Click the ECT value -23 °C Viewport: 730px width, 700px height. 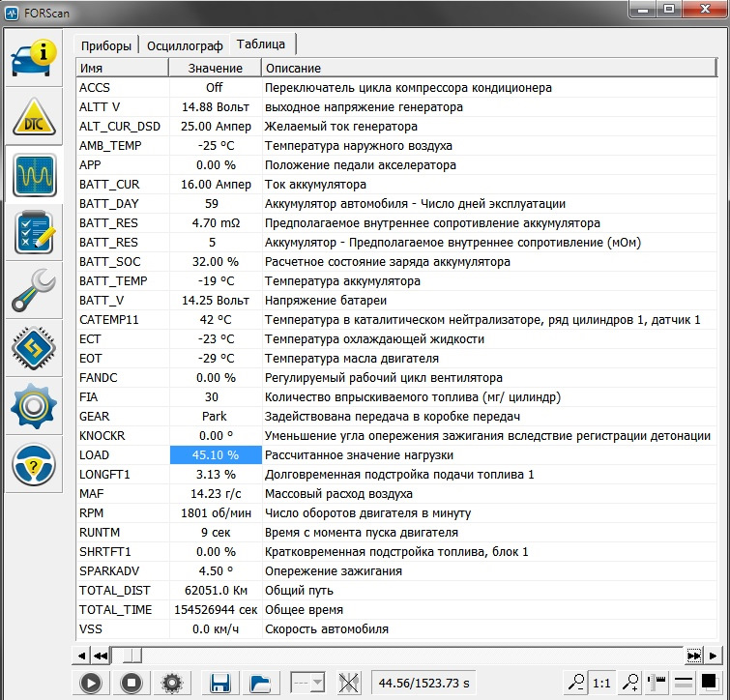pos(216,338)
